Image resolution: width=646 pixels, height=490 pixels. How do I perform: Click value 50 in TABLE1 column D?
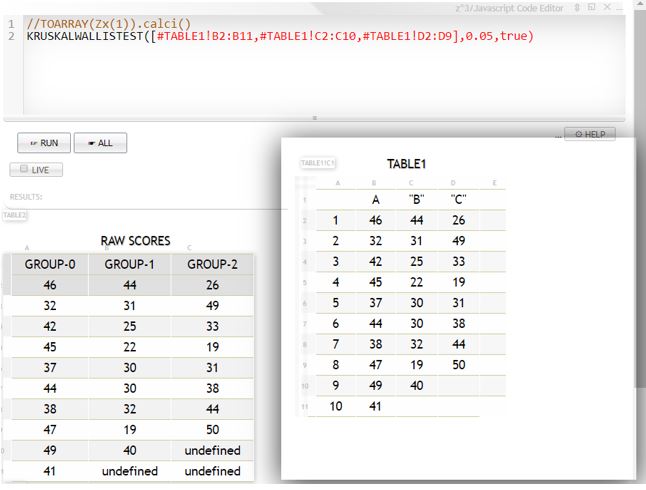[459, 365]
